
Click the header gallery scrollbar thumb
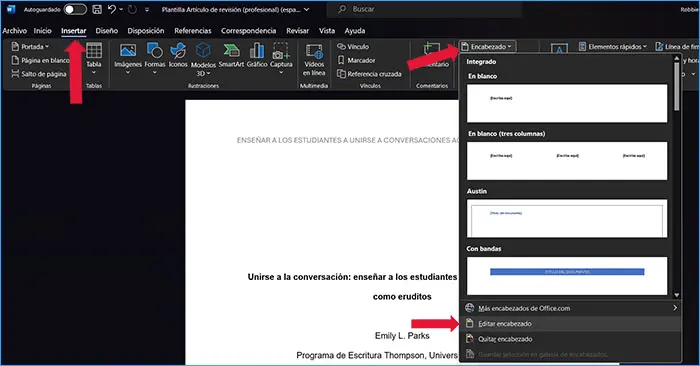(x=676, y=87)
